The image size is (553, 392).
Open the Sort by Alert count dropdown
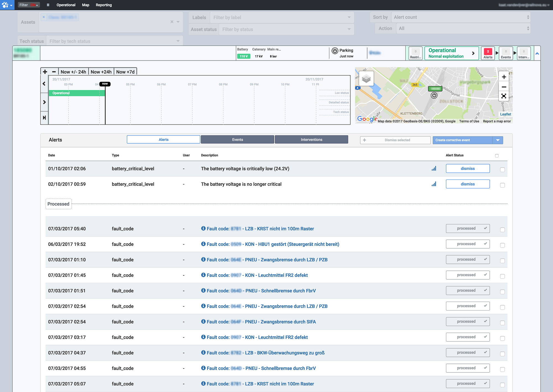point(461,17)
